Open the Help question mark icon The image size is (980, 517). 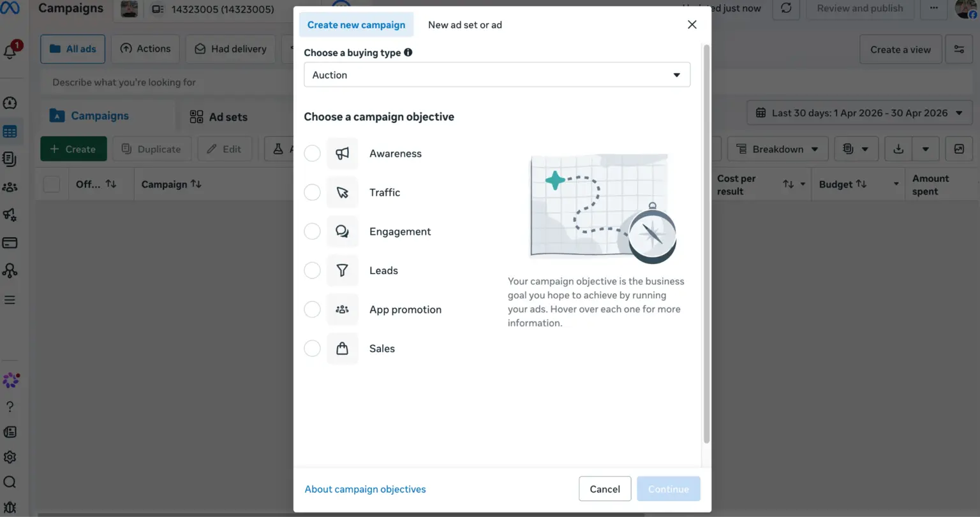tap(10, 407)
